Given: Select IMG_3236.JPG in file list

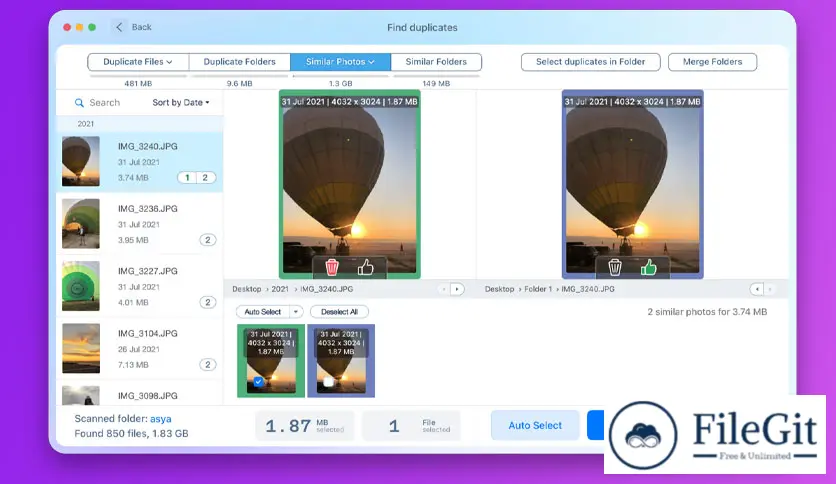Looking at the screenshot, I should (140, 224).
